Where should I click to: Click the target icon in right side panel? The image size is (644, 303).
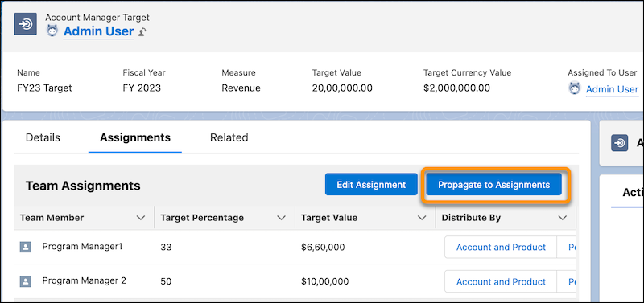[619, 143]
